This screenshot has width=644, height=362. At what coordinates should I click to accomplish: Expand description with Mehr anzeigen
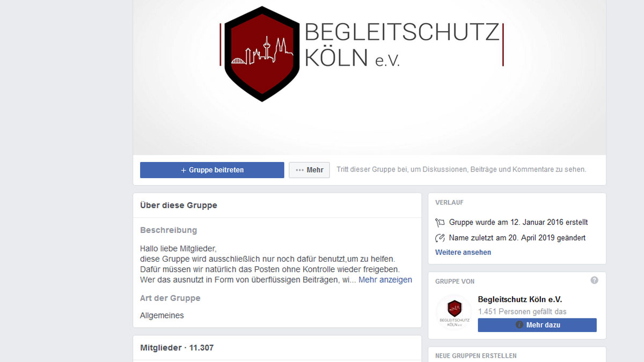385,280
